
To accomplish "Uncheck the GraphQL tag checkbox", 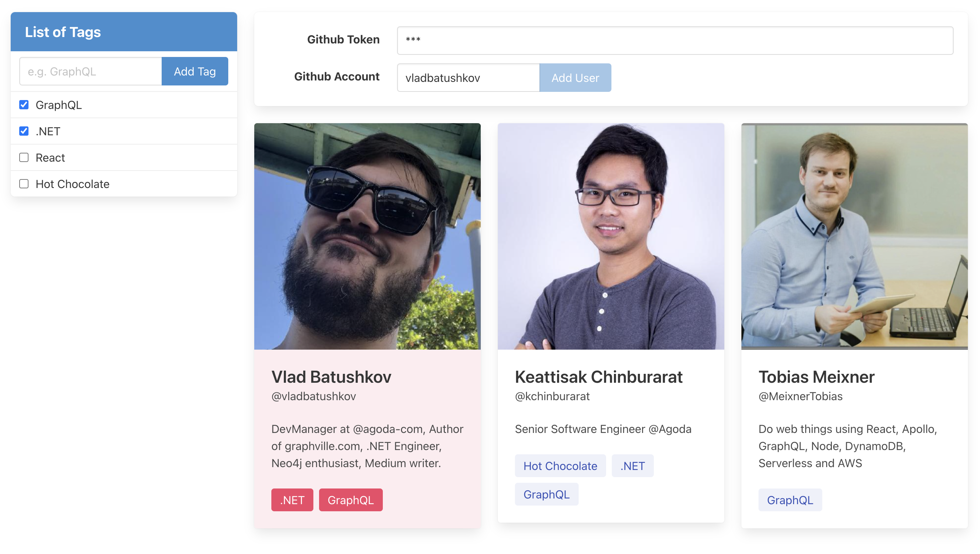I will tap(24, 105).
